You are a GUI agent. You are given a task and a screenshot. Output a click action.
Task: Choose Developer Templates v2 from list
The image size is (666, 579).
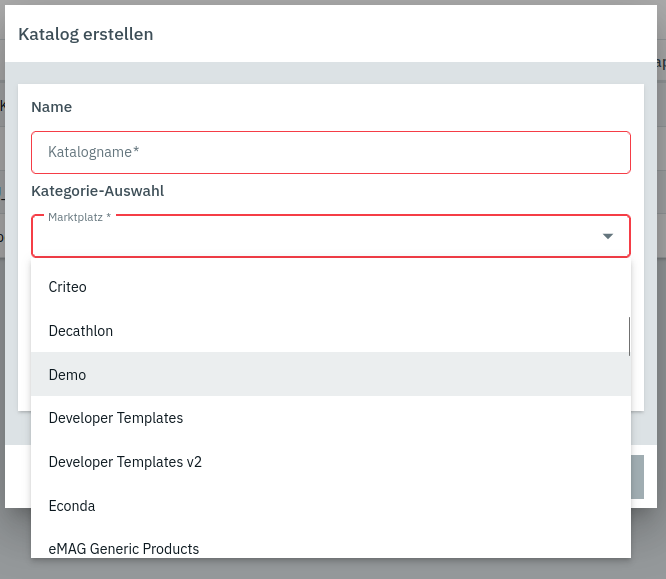pos(125,462)
